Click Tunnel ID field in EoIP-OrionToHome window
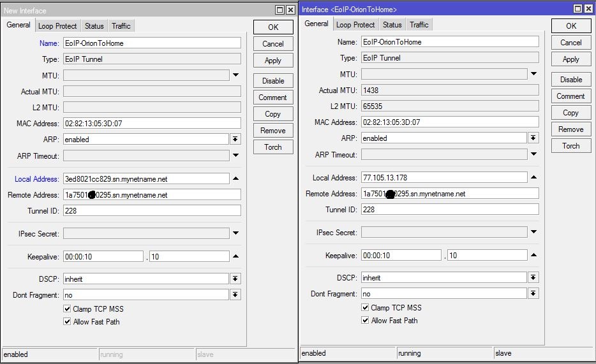This screenshot has width=596, height=364. pos(450,210)
